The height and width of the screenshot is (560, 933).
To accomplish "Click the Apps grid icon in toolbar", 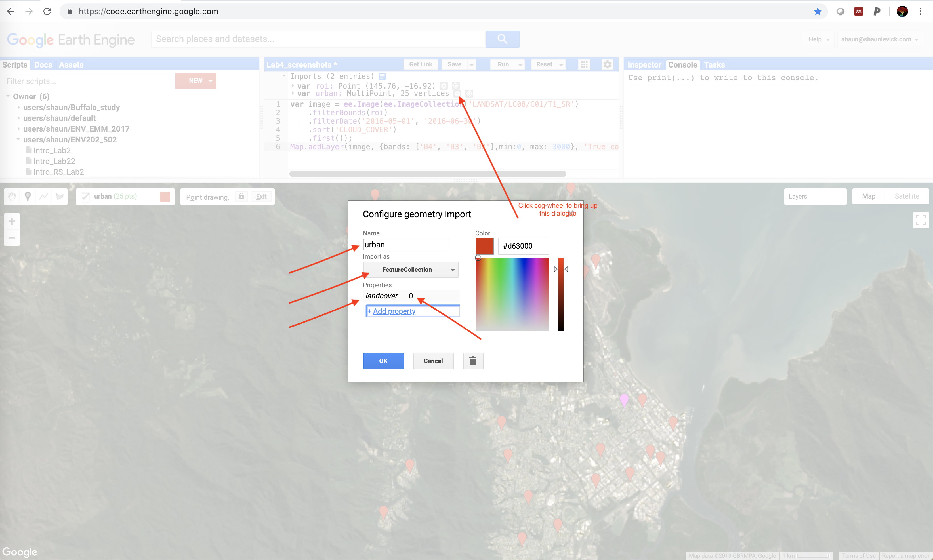I will (585, 65).
